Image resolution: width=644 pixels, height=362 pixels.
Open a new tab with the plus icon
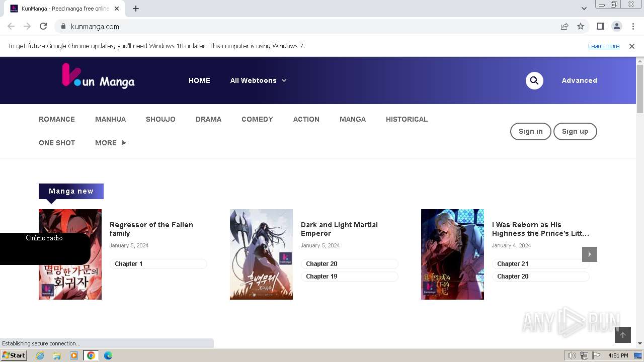click(136, 9)
